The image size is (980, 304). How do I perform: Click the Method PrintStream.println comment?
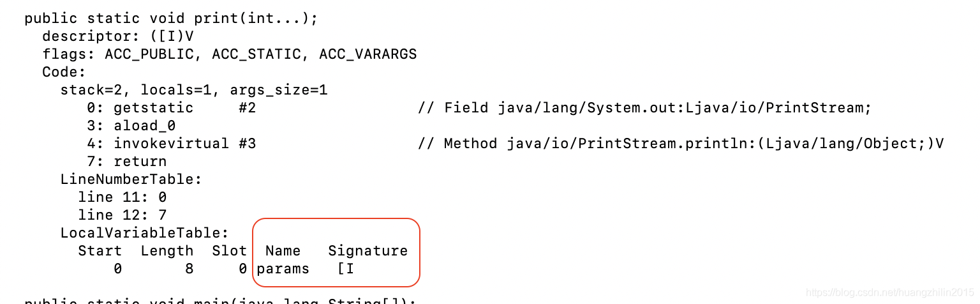(x=680, y=144)
